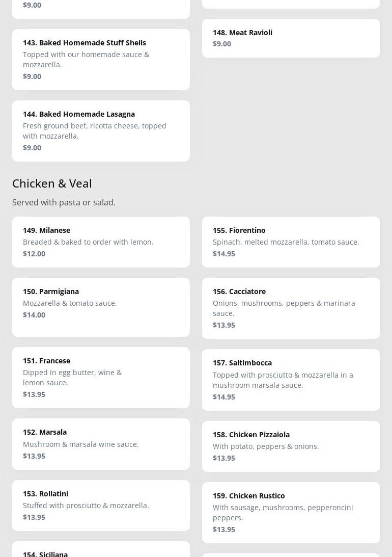Select 155. Fiorentino menu card
The width and height of the screenshot is (392, 557).
click(x=291, y=242)
